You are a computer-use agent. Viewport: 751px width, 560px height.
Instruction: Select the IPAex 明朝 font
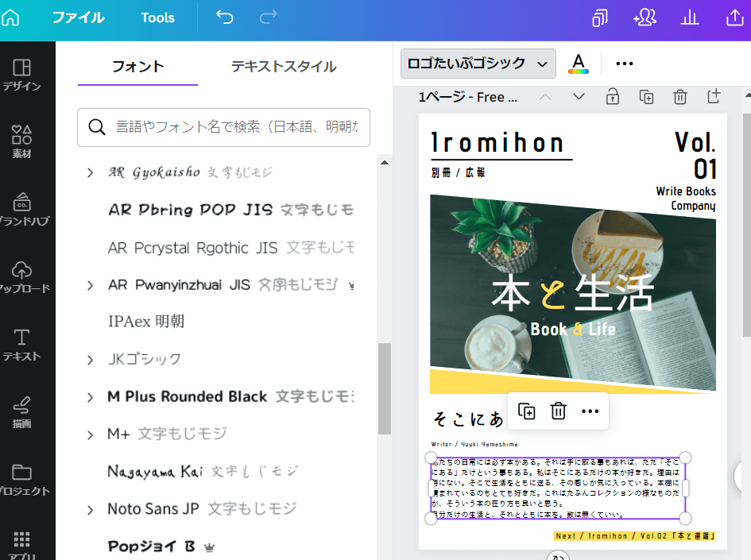click(146, 322)
